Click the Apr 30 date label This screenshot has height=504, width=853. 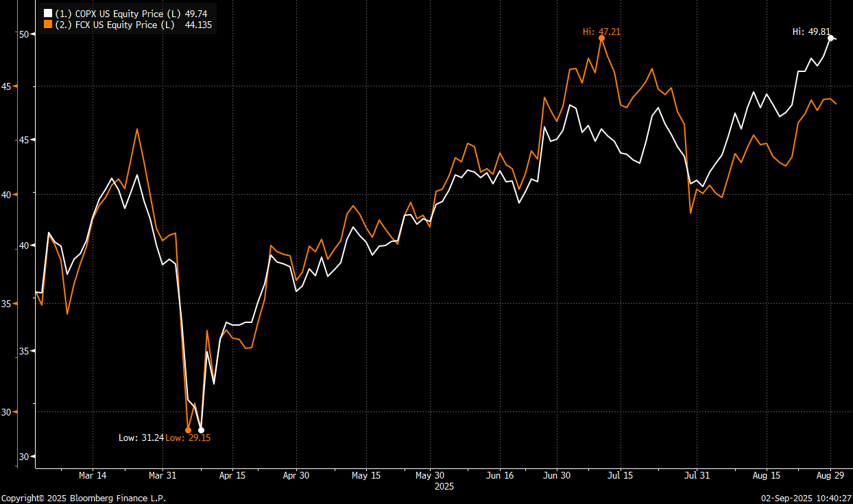tap(297, 475)
